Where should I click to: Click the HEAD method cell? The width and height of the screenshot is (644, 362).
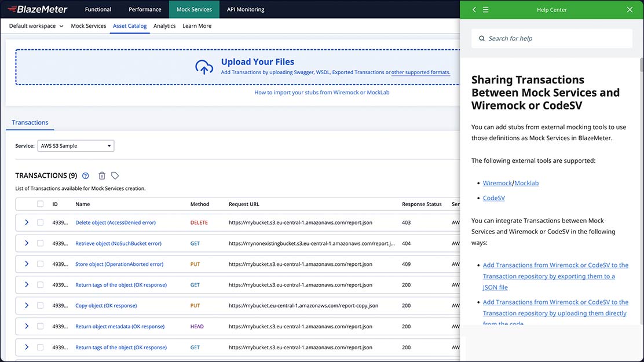[197, 326]
